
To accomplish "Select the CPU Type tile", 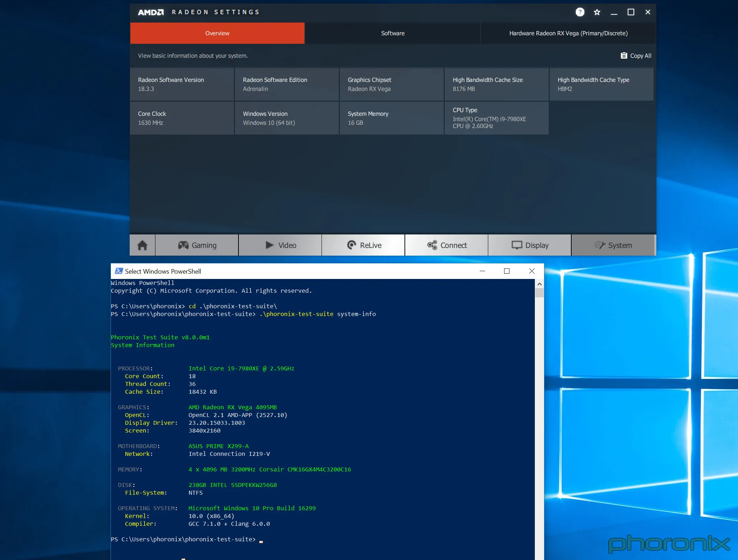I will (x=496, y=118).
